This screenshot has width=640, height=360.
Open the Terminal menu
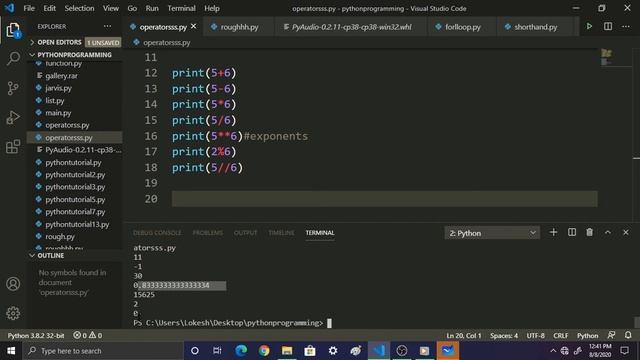click(x=181, y=8)
